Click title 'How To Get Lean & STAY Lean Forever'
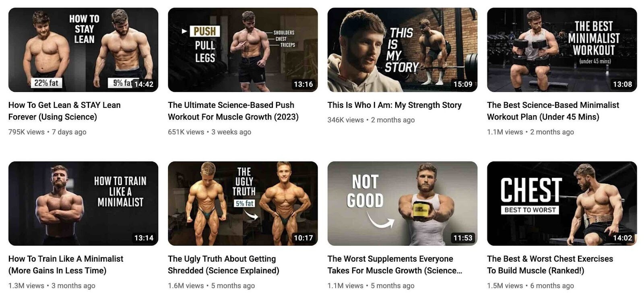This screenshot has width=644, height=296. (64, 111)
